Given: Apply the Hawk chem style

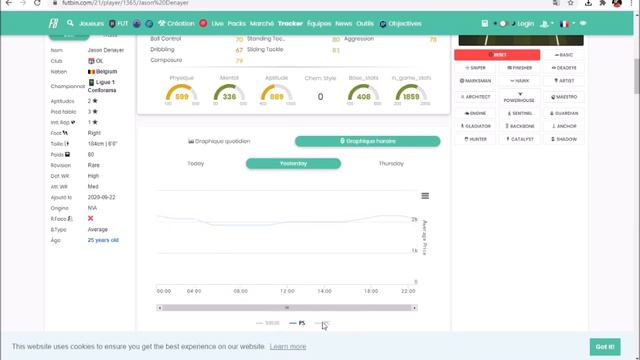Looking at the screenshot, I should tap(520, 81).
